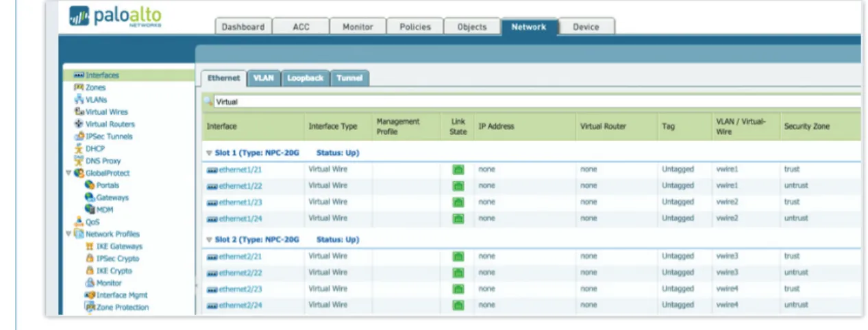Collapse the GlobalProtect tree node
The height and width of the screenshot is (330, 868).
(x=69, y=173)
